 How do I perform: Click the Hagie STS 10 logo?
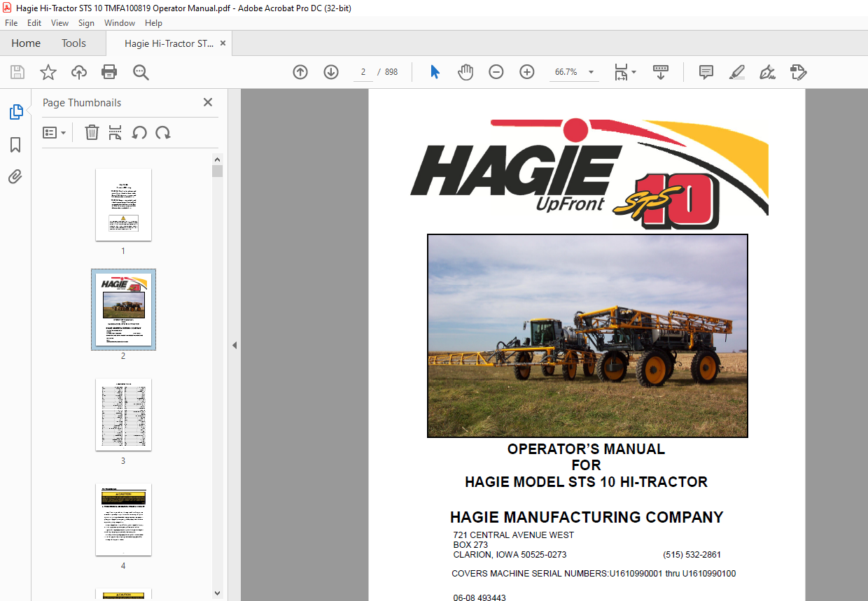click(x=589, y=174)
